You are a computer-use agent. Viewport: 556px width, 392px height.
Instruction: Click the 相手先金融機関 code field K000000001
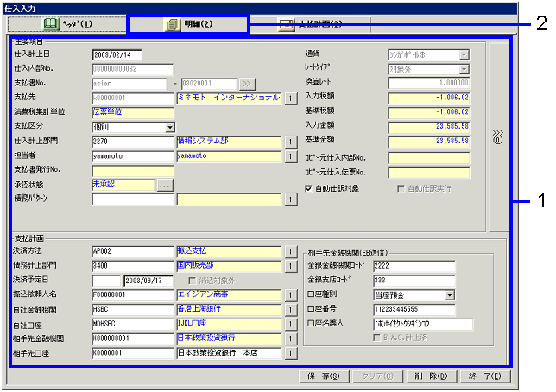tap(133, 338)
